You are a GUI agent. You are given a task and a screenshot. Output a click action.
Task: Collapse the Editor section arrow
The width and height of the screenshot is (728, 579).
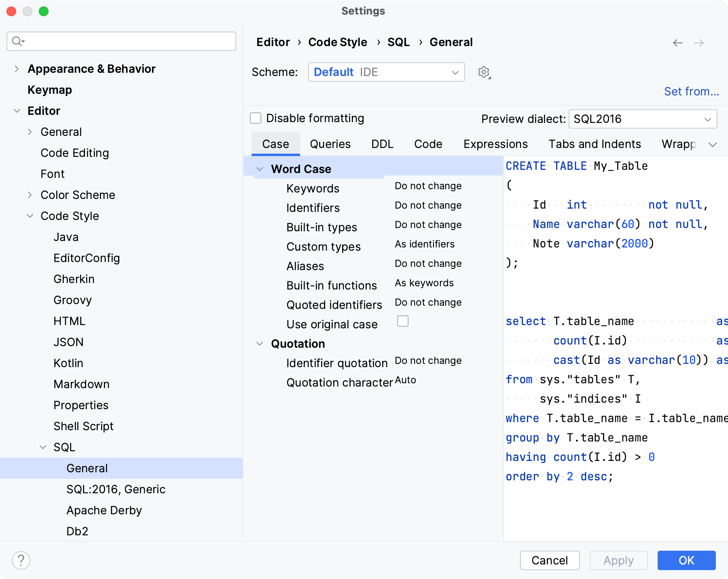17,110
